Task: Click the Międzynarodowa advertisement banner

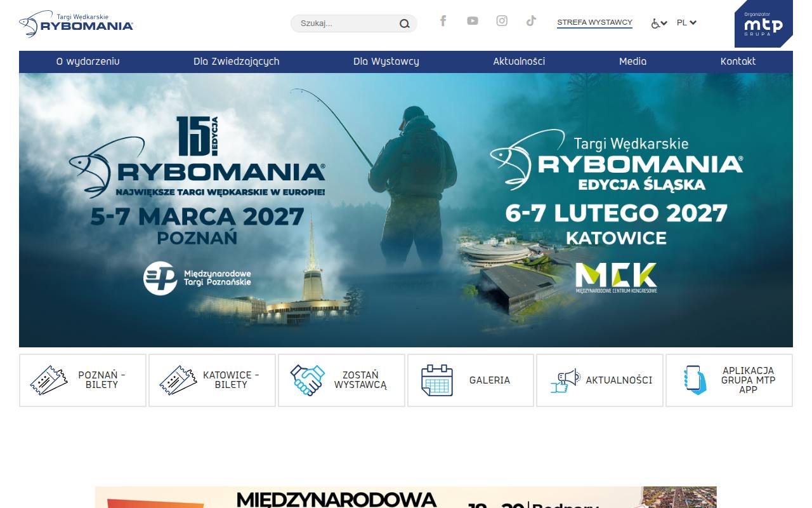Action: pyautogui.click(x=406, y=497)
